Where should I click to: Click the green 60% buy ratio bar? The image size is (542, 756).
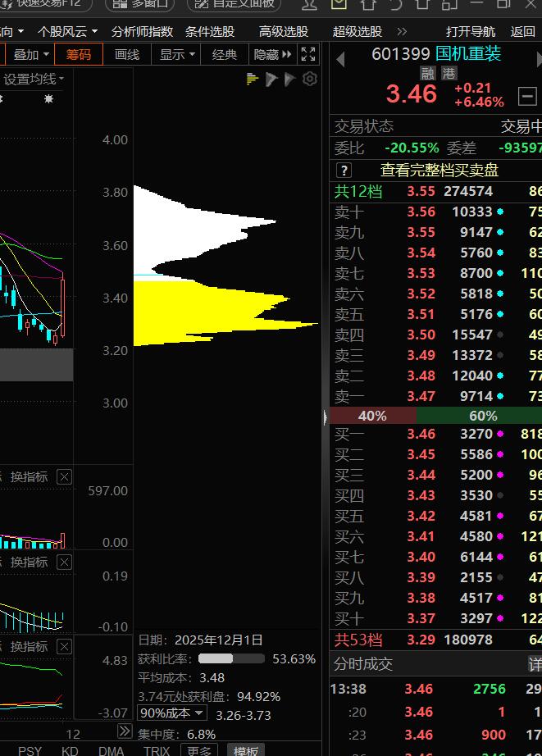pyautogui.click(x=479, y=416)
